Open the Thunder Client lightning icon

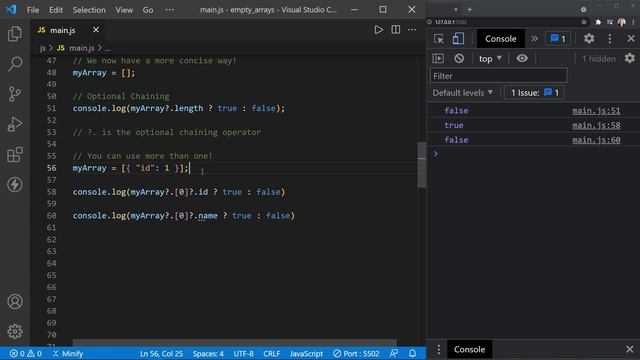(15, 184)
